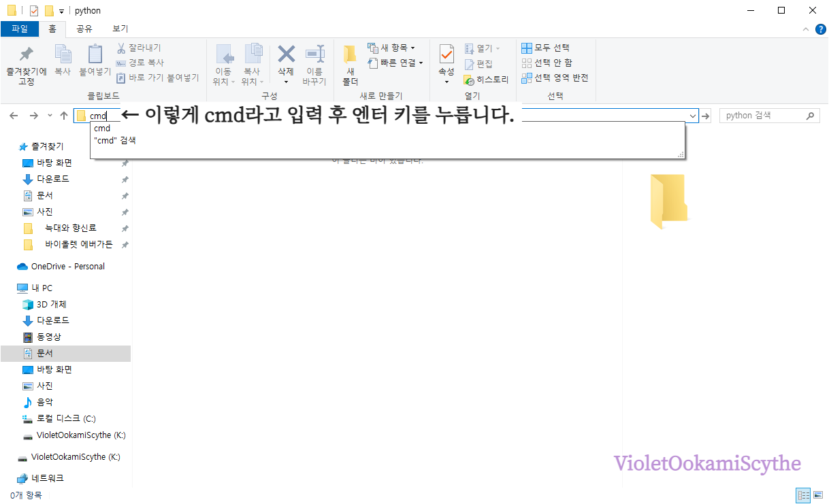Open the 파일 (File) tab
Image resolution: width=829 pixels, height=504 pixels.
coord(19,29)
